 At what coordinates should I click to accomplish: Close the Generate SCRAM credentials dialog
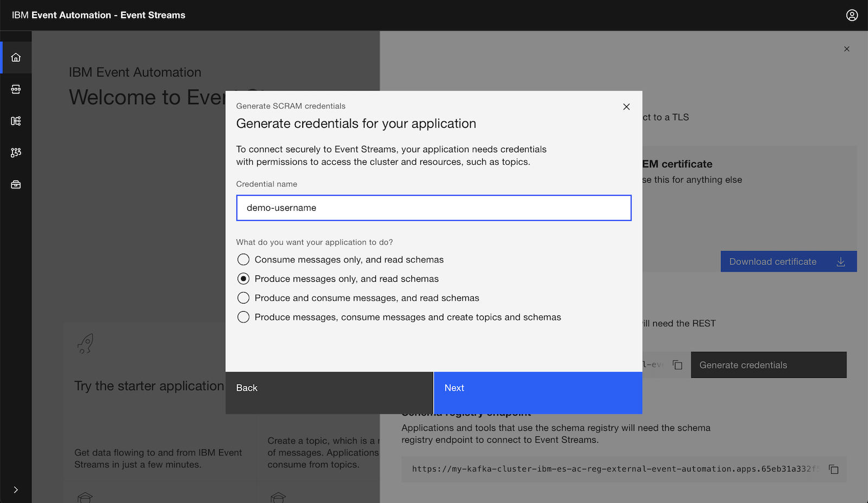[x=626, y=107]
